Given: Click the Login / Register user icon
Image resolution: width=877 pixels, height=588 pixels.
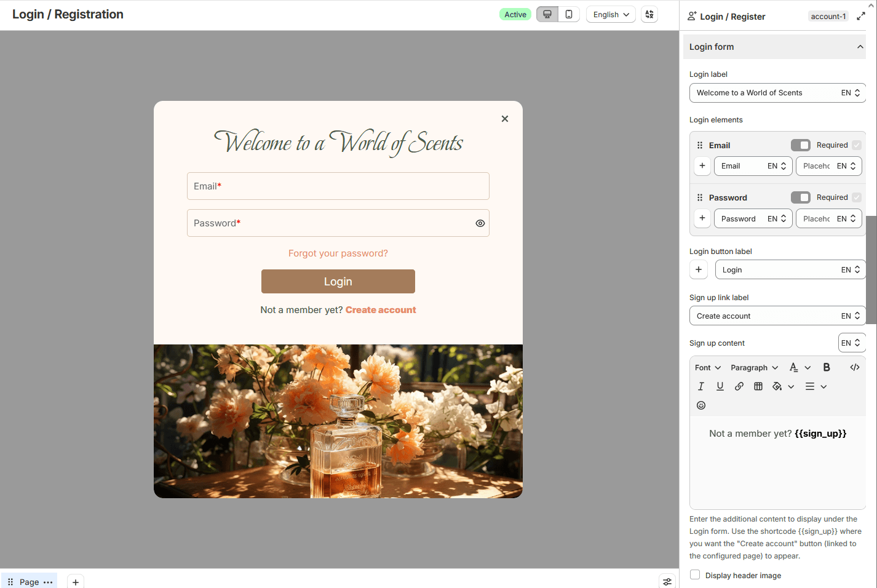Looking at the screenshot, I should (692, 16).
